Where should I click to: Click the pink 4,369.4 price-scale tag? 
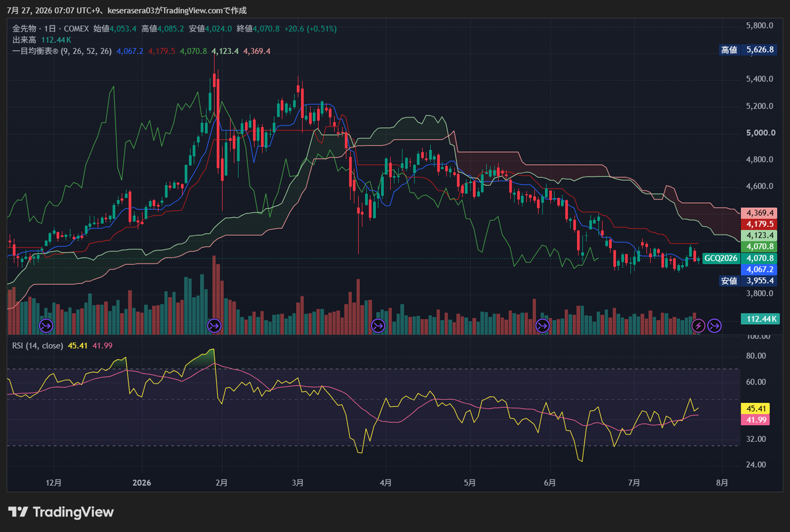pyautogui.click(x=759, y=212)
